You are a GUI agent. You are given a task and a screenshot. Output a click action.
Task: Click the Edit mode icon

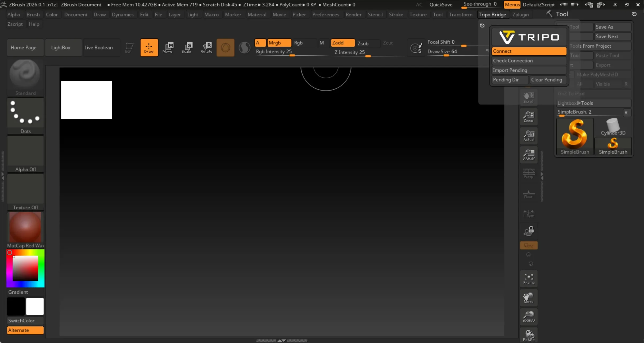[x=129, y=48]
